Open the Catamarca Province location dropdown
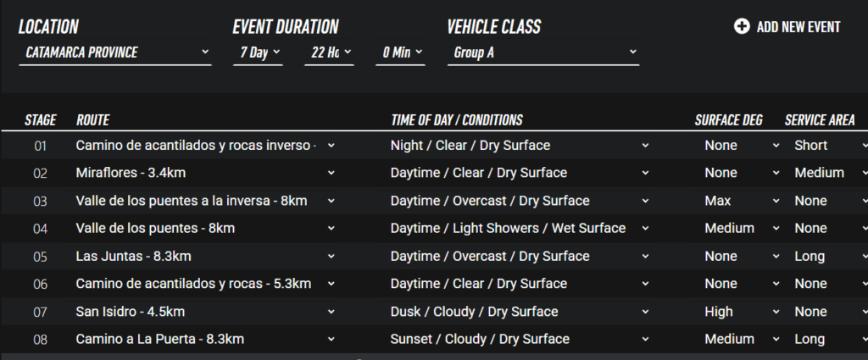Screen dimensions: 868x360 115,53
